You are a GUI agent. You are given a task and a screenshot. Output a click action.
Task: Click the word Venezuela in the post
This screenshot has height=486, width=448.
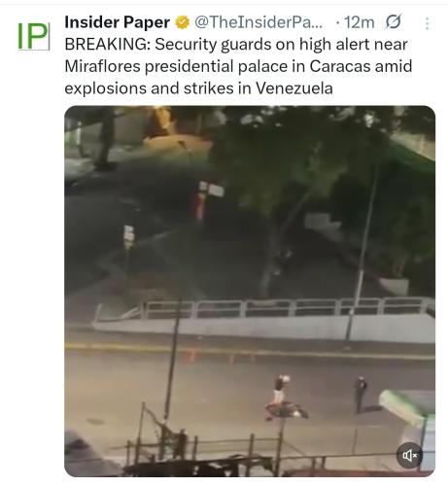point(294,88)
